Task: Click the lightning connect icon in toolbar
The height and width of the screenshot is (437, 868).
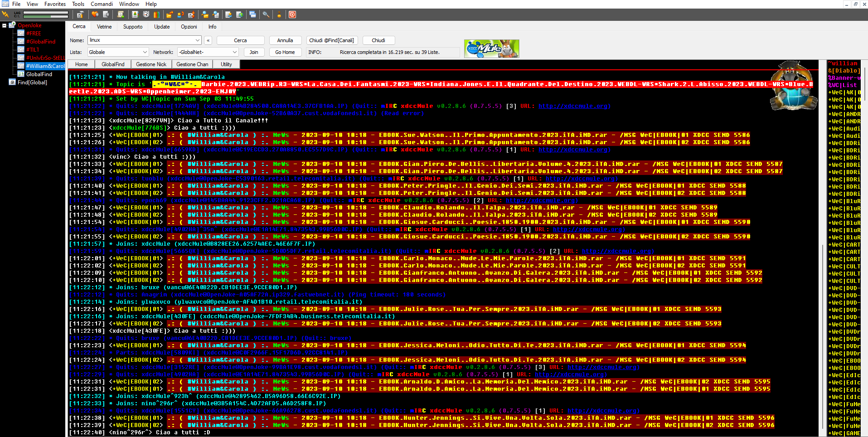Action: click(x=6, y=15)
